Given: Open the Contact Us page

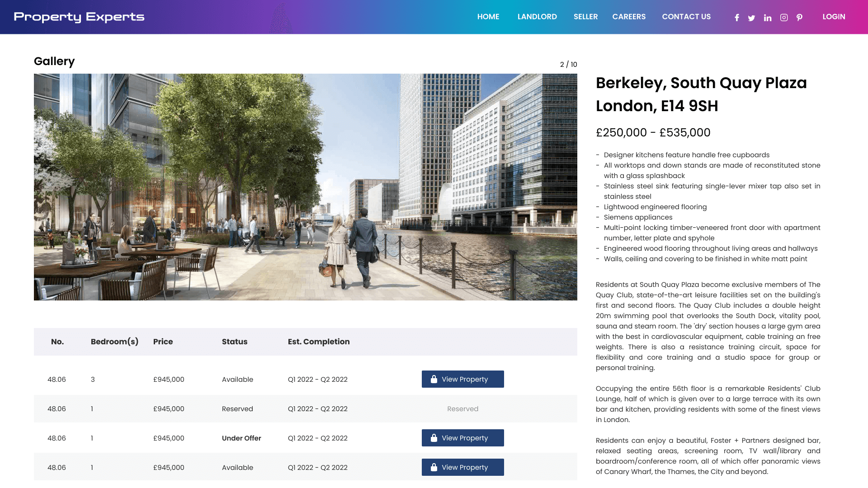Looking at the screenshot, I should pyautogui.click(x=686, y=17).
